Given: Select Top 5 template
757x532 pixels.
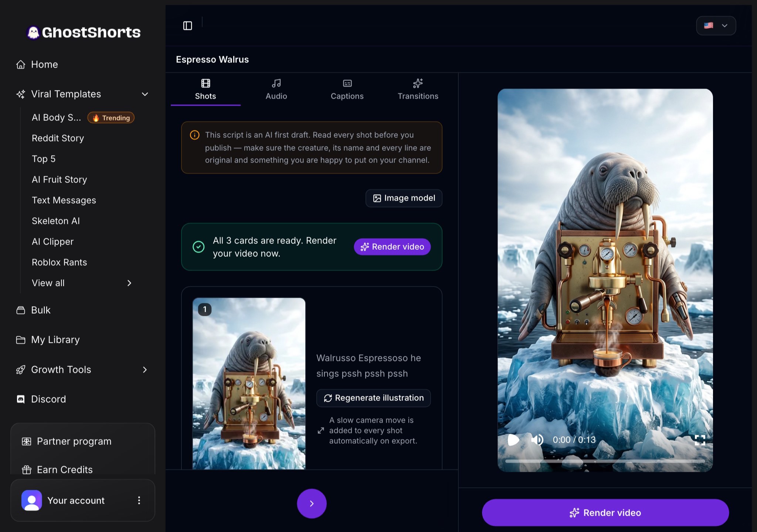Looking at the screenshot, I should [x=44, y=159].
